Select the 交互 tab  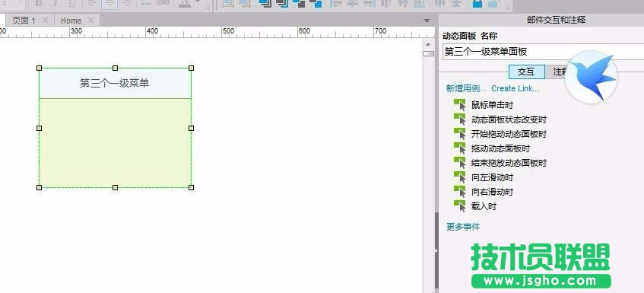(527, 72)
